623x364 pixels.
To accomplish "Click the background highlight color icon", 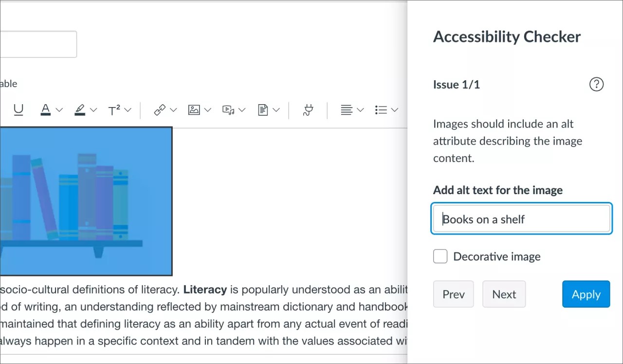I will [x=80, y=110].
